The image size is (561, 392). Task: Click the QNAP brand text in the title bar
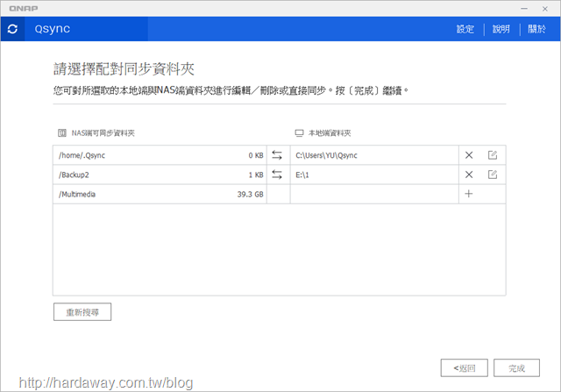tap(24, 9)
